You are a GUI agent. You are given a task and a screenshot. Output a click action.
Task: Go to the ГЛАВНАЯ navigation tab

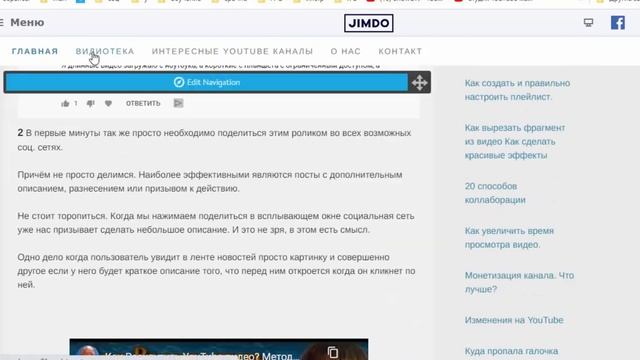click(x=35, y=51)
